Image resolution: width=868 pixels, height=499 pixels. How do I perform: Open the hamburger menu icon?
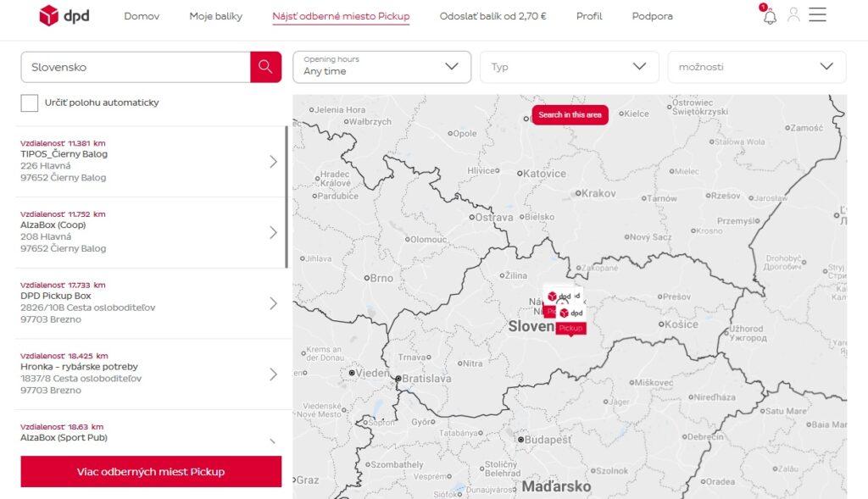pos(817,14)
